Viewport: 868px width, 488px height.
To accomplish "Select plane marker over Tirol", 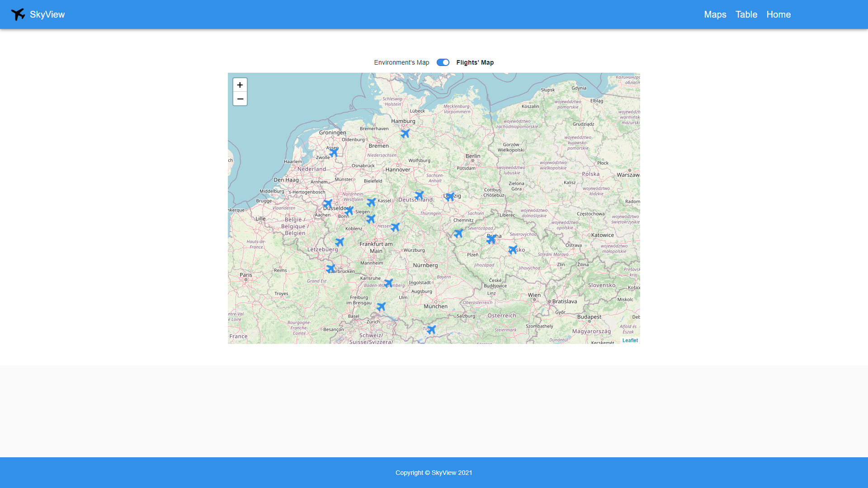I will (x=431, y=329).
